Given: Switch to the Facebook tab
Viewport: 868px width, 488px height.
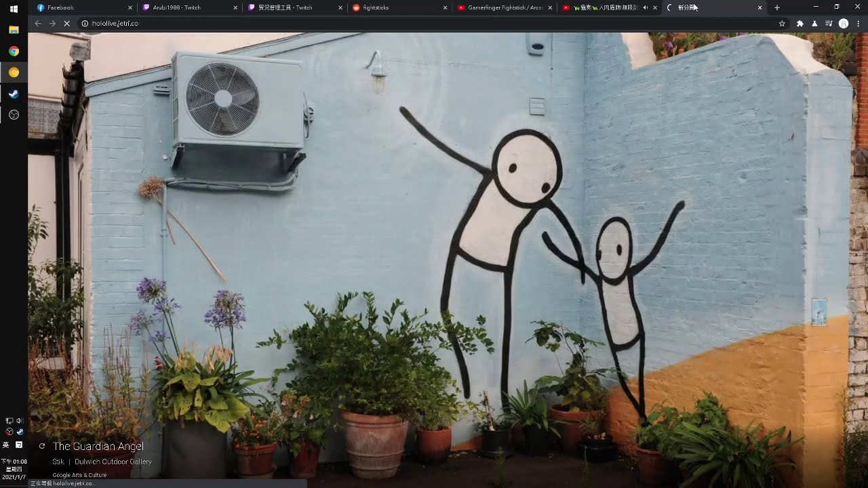Looking at the screenshot, I should coord(84,7).
